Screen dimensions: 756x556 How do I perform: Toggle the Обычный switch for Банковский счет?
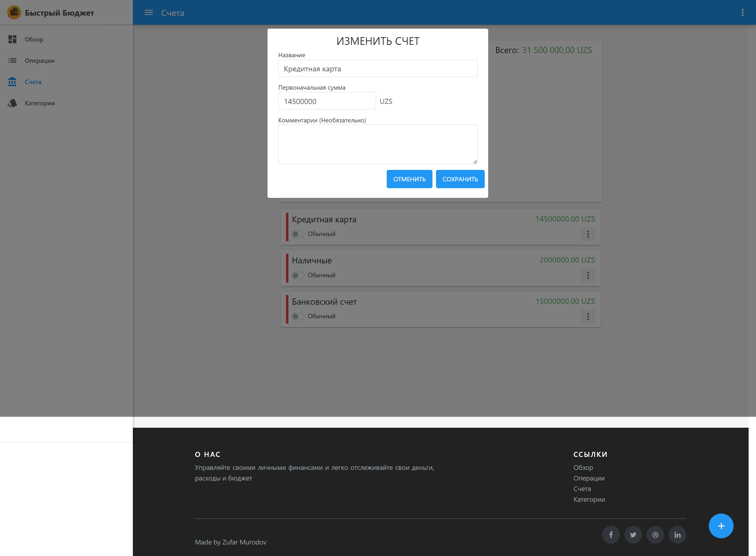(x=298, y=316)
